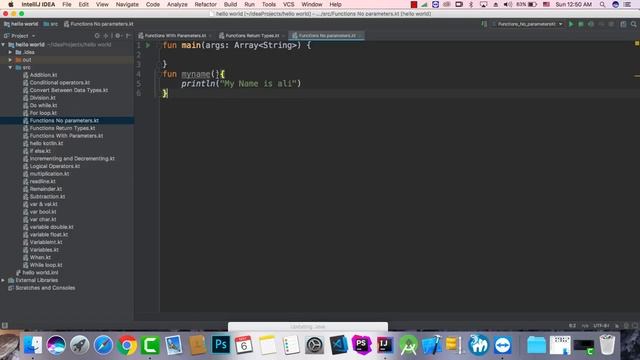Open var bool.kt file
This screenshot has width=640, height=360.
[x=43, y=212]
